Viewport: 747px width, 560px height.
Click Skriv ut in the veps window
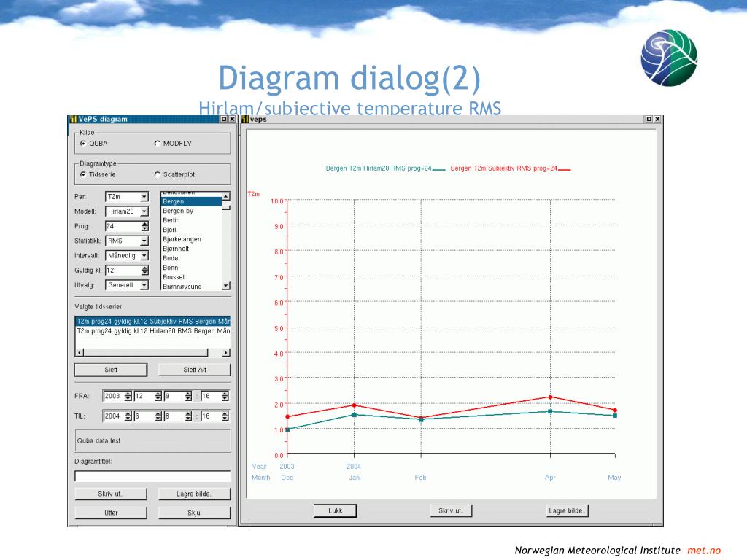click(451, 510)
